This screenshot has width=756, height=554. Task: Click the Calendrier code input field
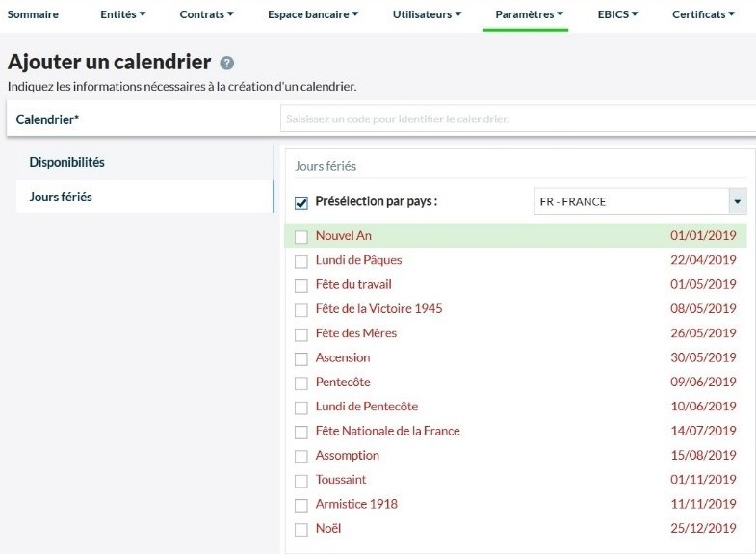click(517, 119)
